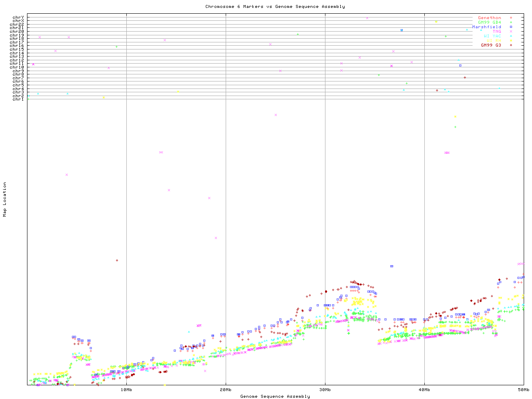Click the 40Mb x-axis tick label
Image resolution: width=532 pixels, height=399 pixels.
tap(424, 390)
